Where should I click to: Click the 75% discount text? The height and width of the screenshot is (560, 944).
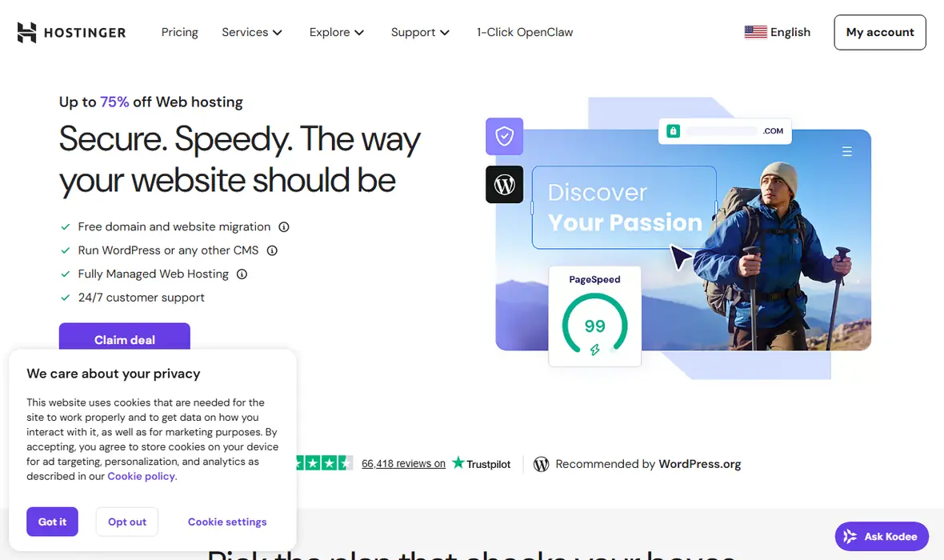click(114, 102)
